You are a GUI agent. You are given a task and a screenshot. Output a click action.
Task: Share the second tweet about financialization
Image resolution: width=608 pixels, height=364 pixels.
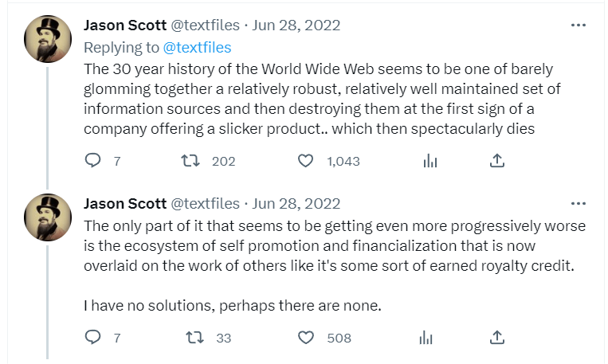point(496,338)
